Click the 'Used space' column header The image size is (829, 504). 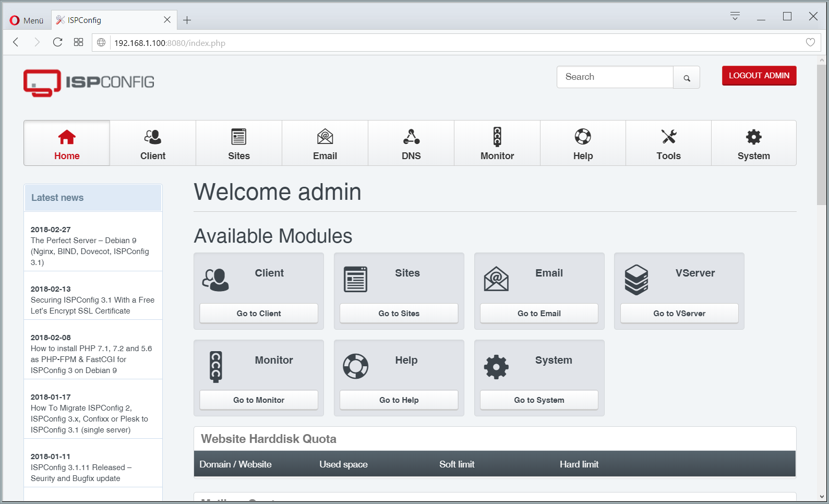pyautogui.click(x=343, y=464)
